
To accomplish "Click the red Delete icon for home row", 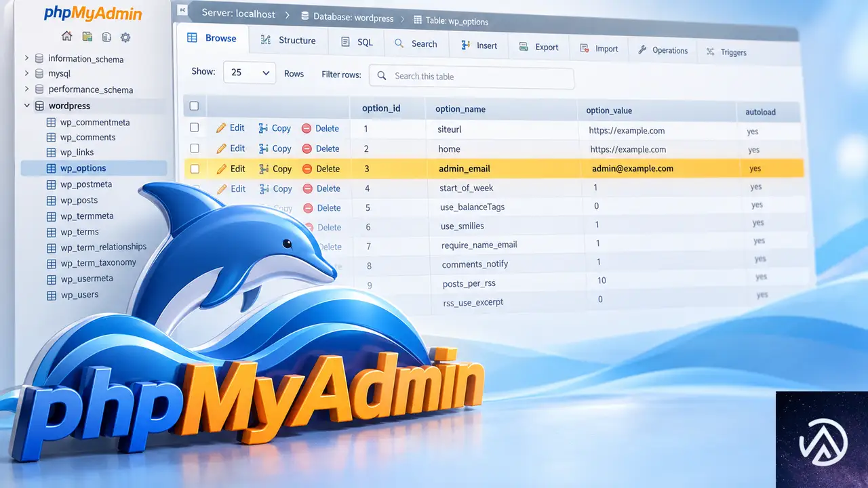I will click(x=307, y=148).
